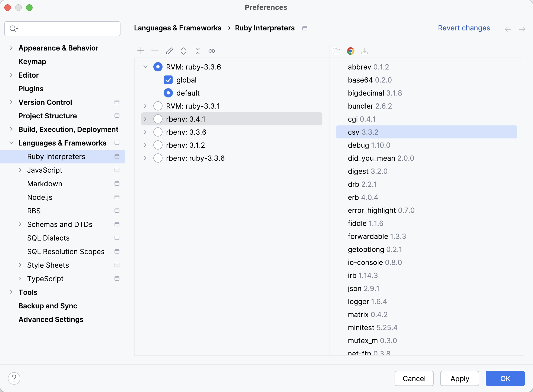Expand the rbenv: ruby-3.3.6 tree node
The width and height of the screenshot is (533, 392).
click(x=145, y=158)
